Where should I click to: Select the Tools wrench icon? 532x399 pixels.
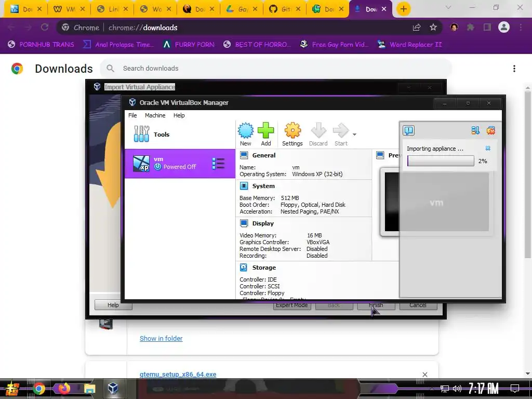click(x=141, y=134)
